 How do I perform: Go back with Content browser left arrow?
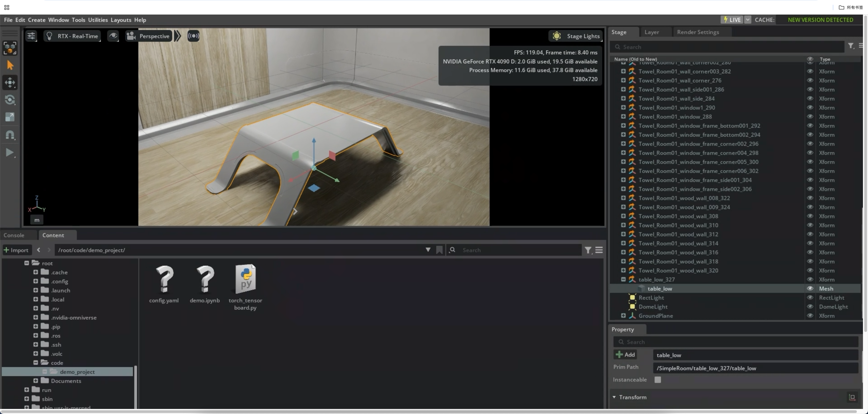(39, 250)
